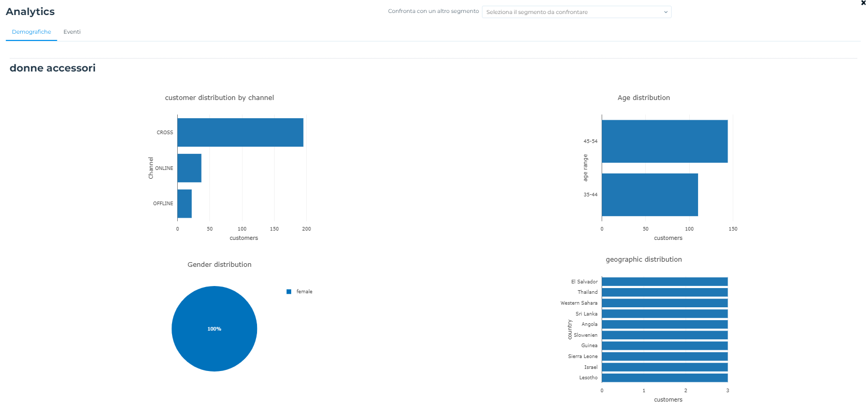868x414 pixels.
Task: Click the female legend label
Action: point(304,292)
